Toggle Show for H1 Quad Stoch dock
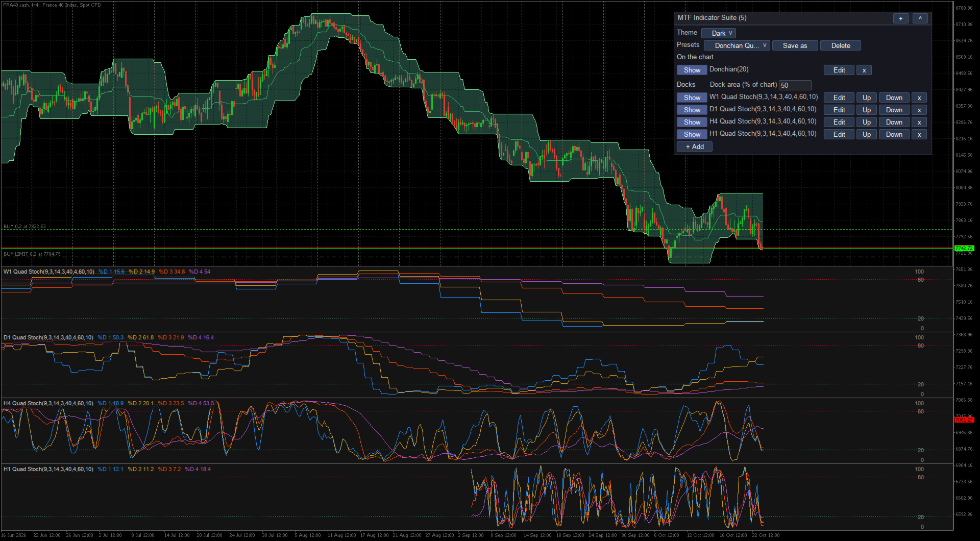 click(692, 134)
